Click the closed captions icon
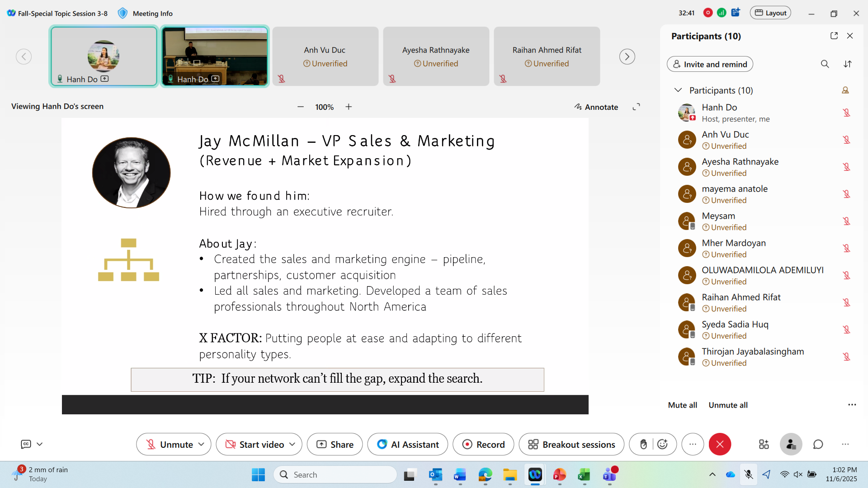Image resolution: width=868 pixels, height=488 pixels. [x=26, y=444]
